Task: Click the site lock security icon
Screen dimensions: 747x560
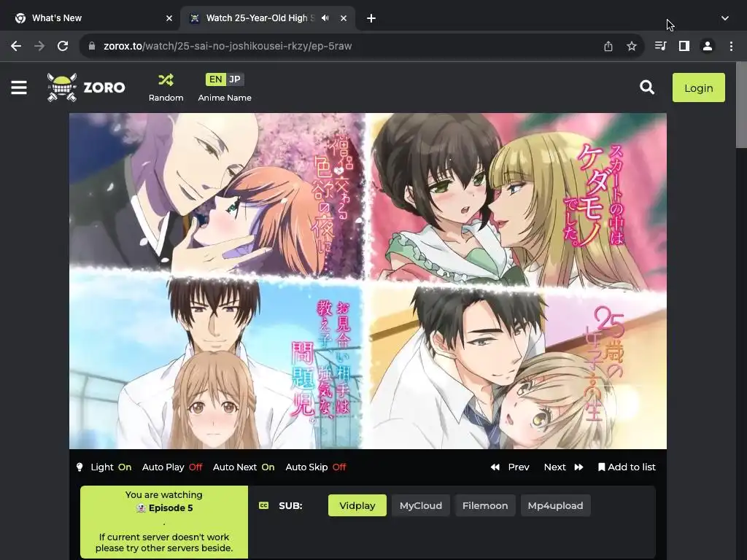Action: coord(92,46)
